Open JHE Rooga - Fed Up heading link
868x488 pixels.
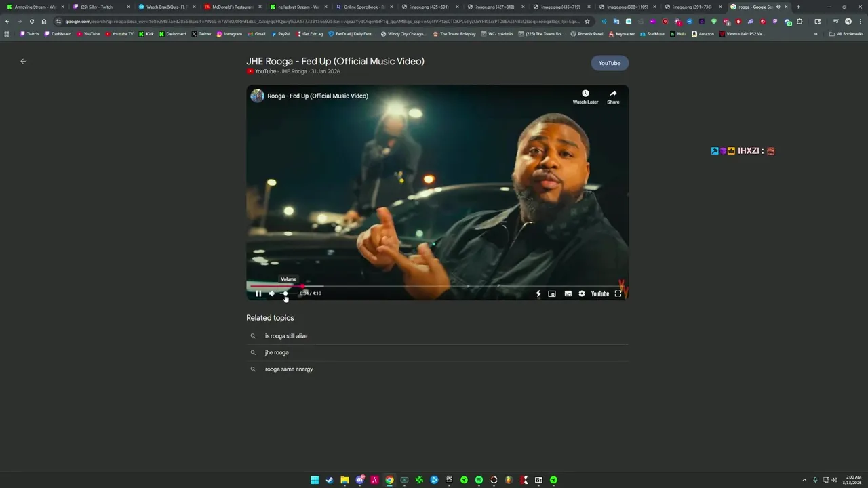[335, 61]
